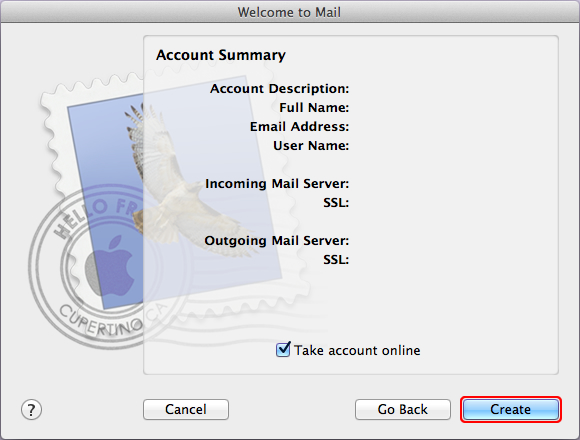Click the Incoming Mail Server label
This screenshot has width=580, height=440.
pyautogui.click(x=277, y=184)
